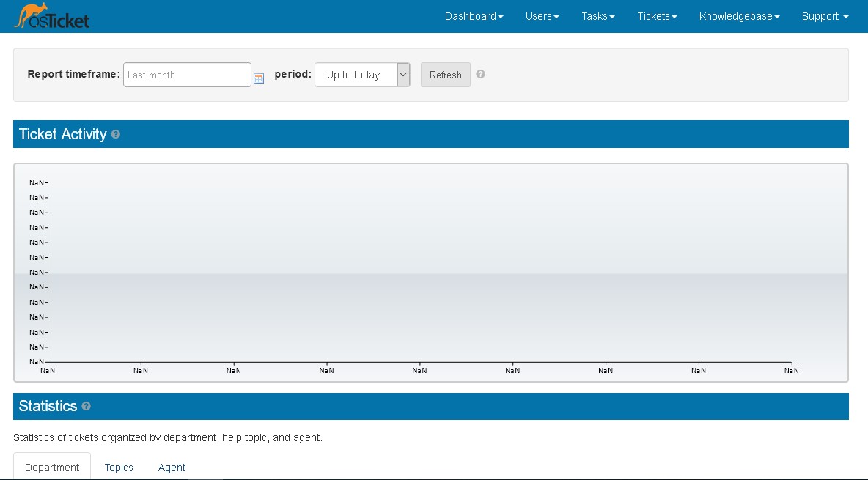868x480 pixels.
Task: Open the Tickets menu
Action: point(657,17)
